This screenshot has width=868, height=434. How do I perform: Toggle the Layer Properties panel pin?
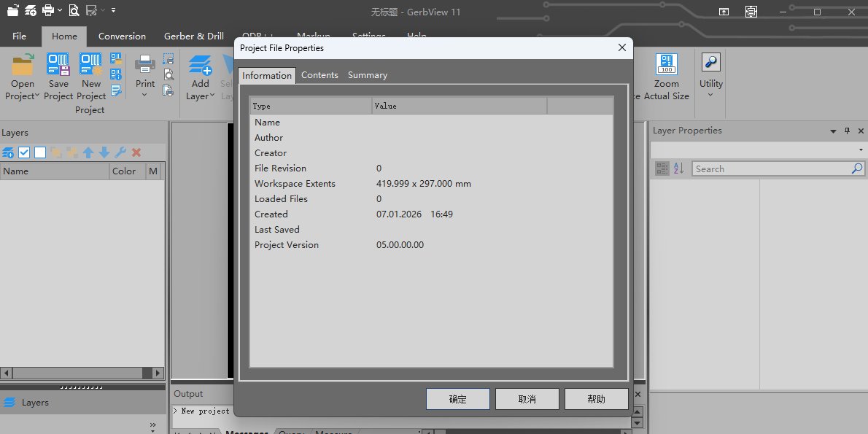[847, 131]
